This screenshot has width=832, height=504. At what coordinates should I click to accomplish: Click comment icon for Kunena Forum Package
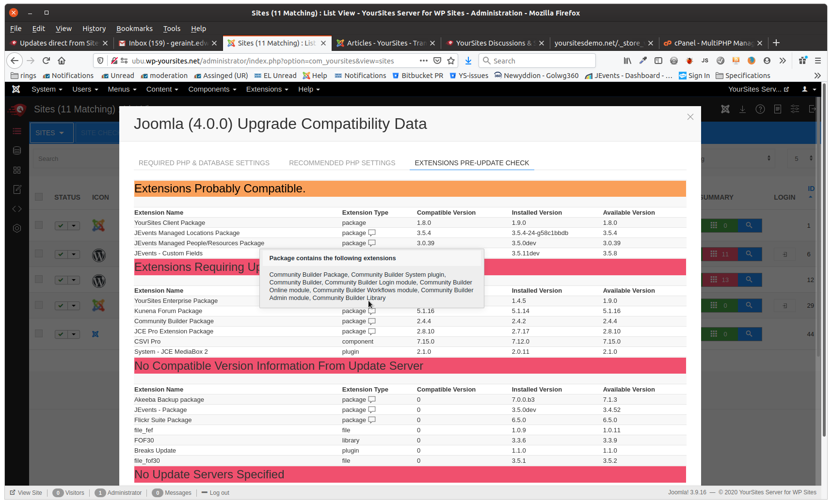tap(372, 311)
